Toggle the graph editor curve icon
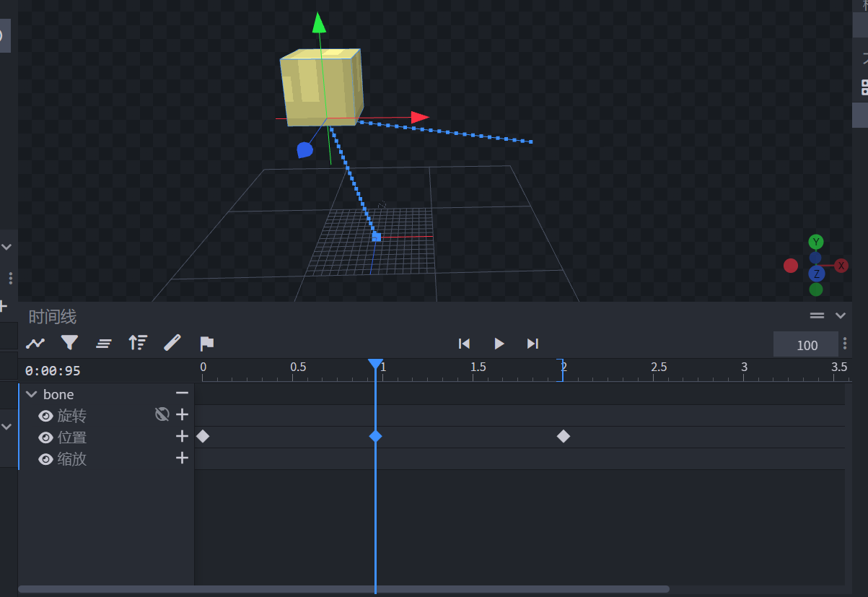868x597 pixels. click(35, 343)
